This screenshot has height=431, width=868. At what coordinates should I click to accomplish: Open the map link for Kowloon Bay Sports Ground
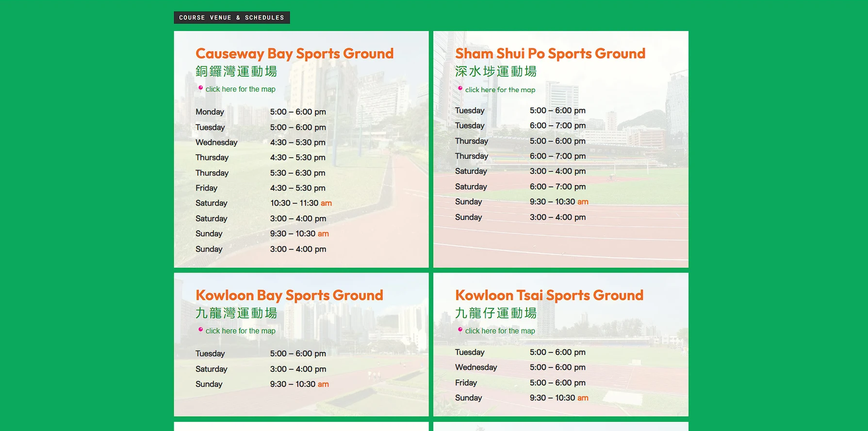(240, 331)
